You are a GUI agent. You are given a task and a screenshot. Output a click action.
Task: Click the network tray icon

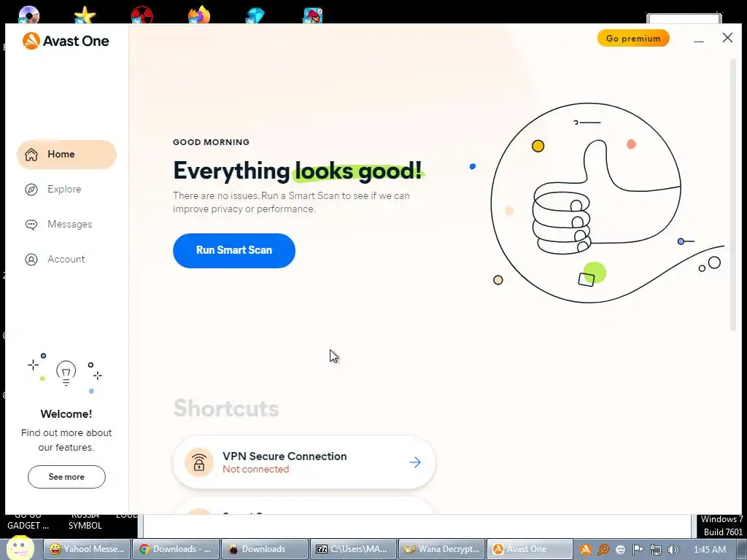656,550
